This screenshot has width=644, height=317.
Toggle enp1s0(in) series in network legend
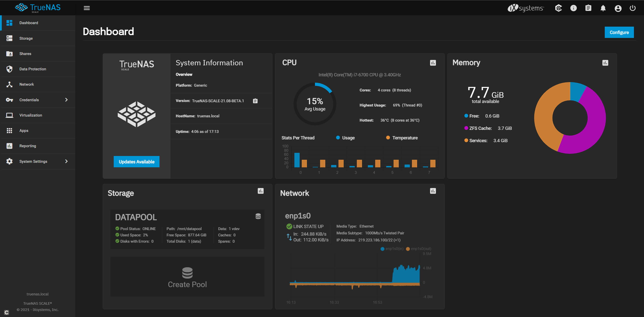coord(392,249)
